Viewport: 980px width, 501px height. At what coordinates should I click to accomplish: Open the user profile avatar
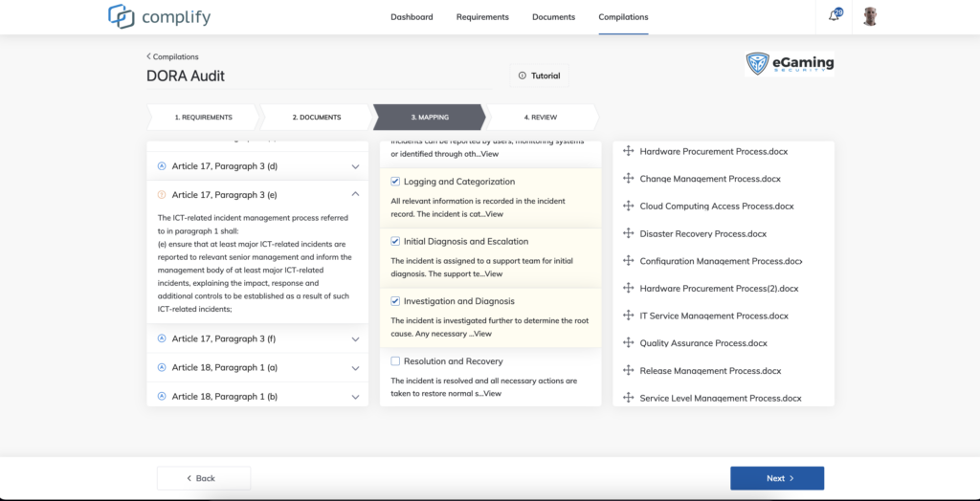pyautogui.click(x=869, y=16)
